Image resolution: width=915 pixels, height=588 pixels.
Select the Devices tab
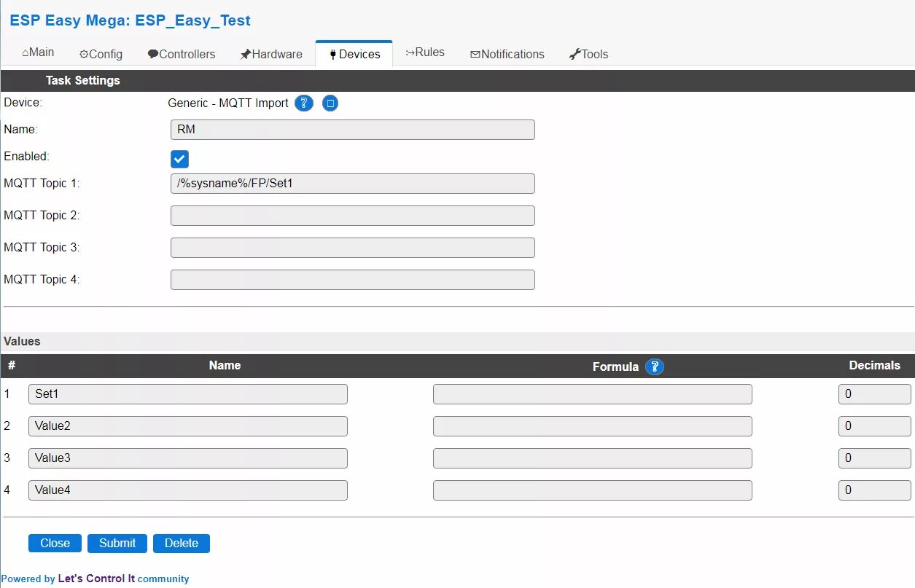(x=354, y=54)
